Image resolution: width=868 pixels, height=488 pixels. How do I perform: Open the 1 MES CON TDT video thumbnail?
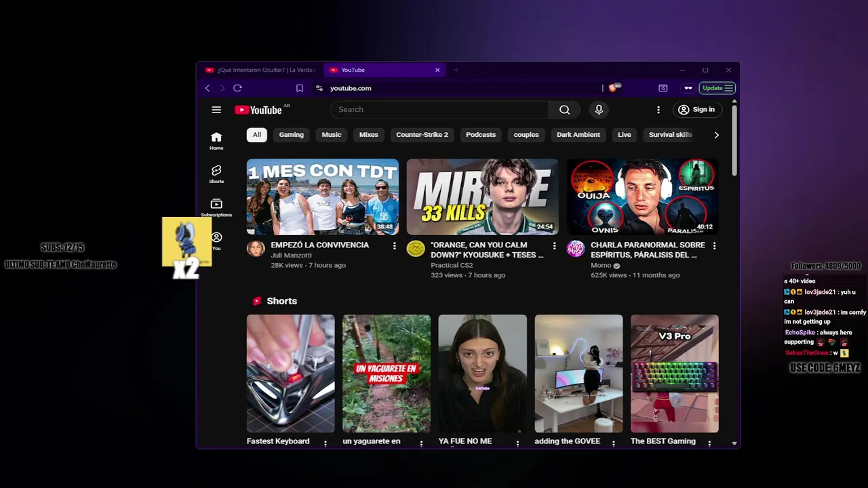tap(323, 197)
